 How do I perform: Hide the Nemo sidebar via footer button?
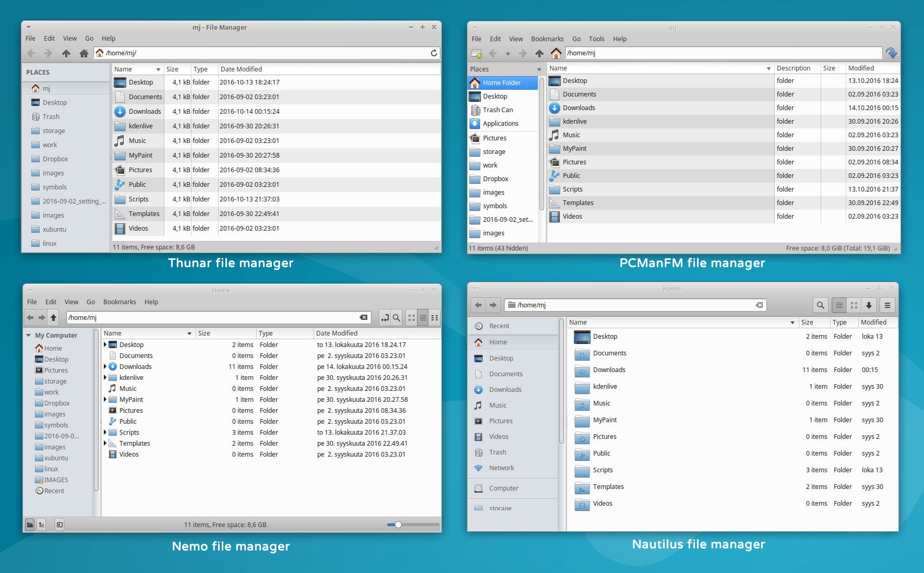tap(59, 525)
